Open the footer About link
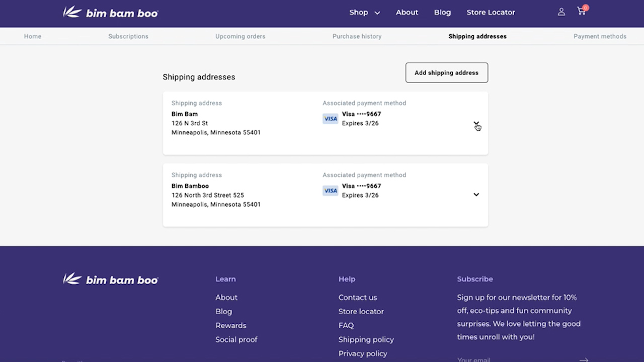Image resolution: width=644 pixels, height=362 pixels. click(226, 297)
